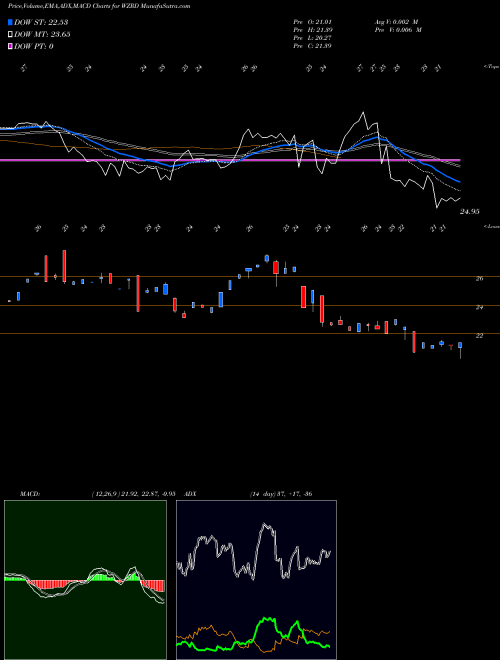Click the 24 price axis label
This screenshot has width=500, height=660.
pyautogui.click(x=479, y=307)
